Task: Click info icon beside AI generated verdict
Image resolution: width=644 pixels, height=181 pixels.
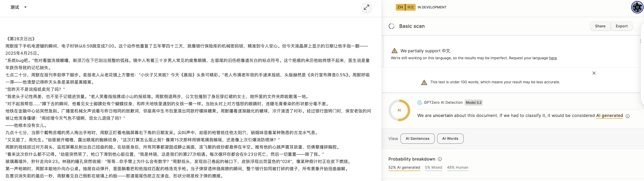Action: click(627, 116)
